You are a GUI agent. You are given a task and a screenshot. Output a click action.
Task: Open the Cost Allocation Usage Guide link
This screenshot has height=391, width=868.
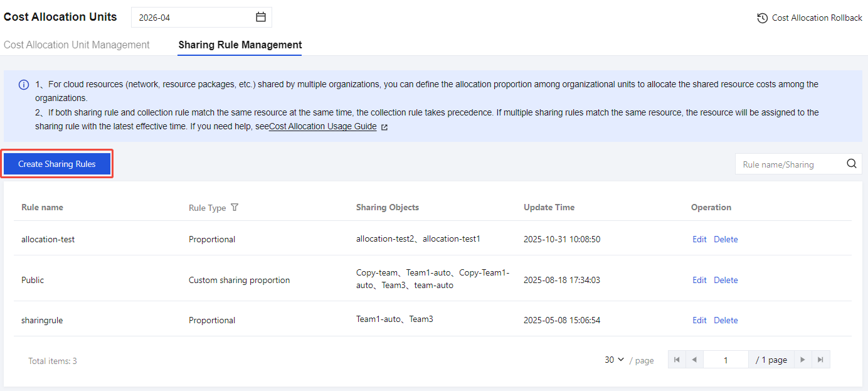tap(322, 127)
